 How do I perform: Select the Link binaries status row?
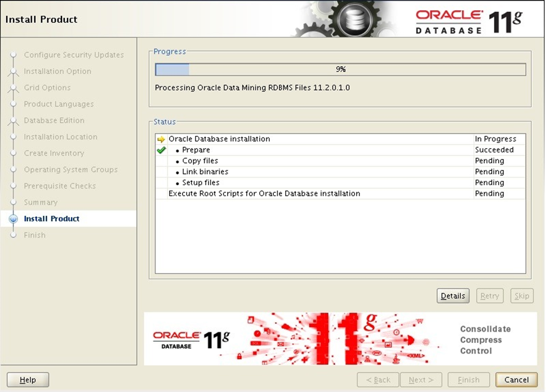[340, 172]
